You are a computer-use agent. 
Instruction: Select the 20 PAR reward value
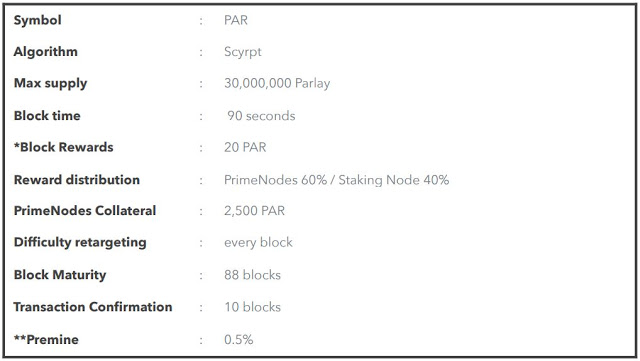tap(245, 147)
